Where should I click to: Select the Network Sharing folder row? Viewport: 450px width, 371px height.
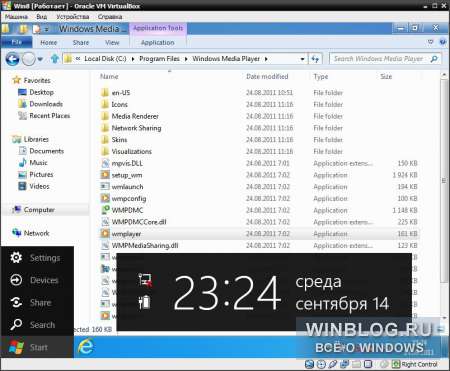coord(260,128)
